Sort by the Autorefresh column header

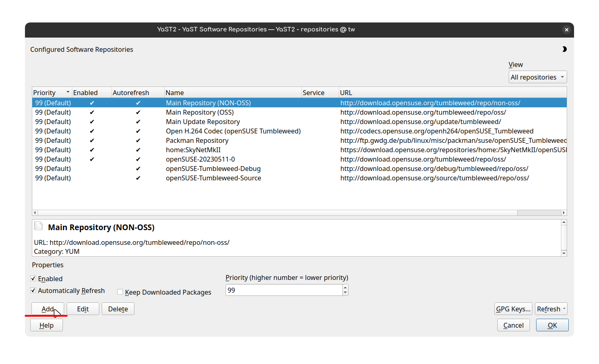click(138, 93)
